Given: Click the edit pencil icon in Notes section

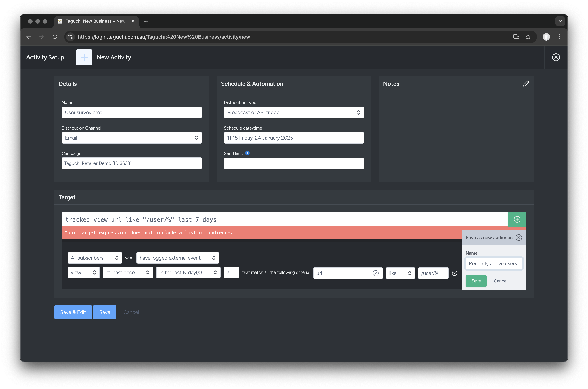Looking at the screenshot, I should pos(526,83).
